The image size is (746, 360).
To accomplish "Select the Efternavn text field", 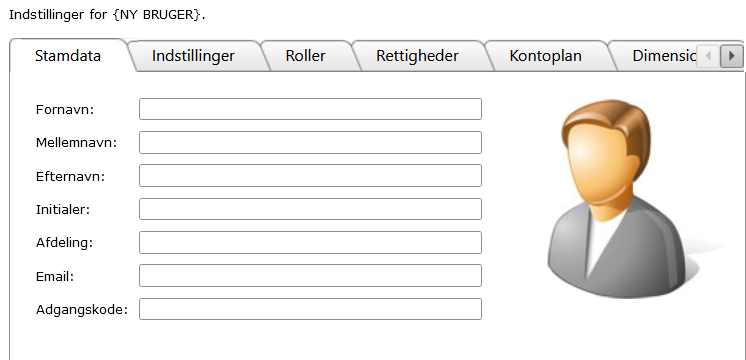I will (310, 175).
